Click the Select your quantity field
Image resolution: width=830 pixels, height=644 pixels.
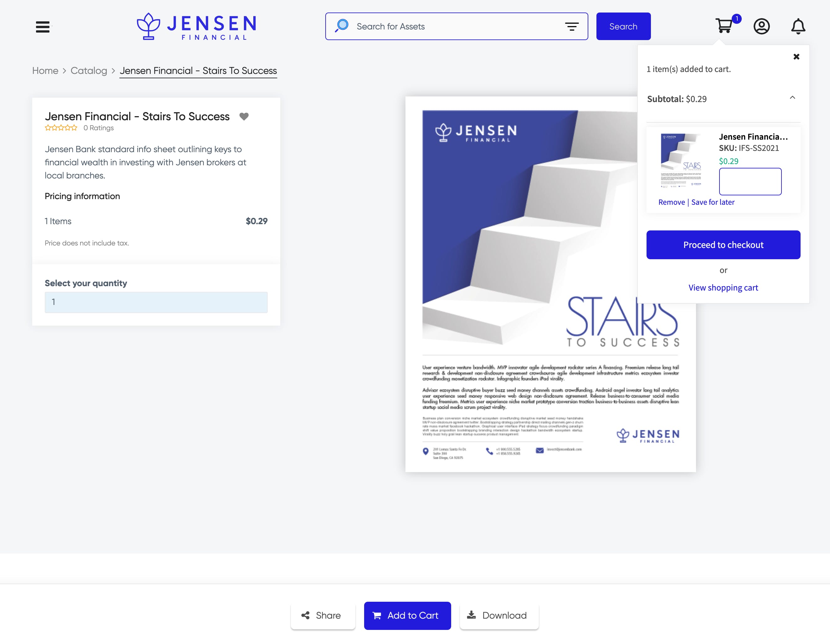pyautogui.click(x=156, y=302)
